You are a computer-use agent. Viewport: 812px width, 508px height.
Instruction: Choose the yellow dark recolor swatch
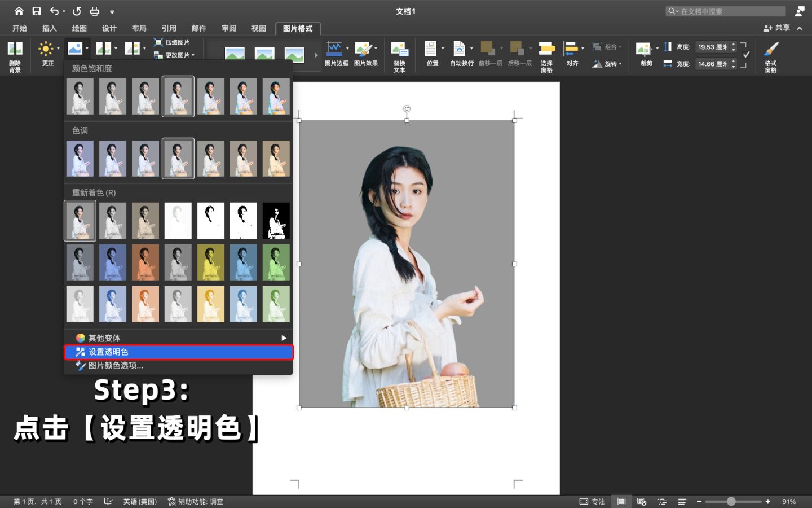(211, 262)
